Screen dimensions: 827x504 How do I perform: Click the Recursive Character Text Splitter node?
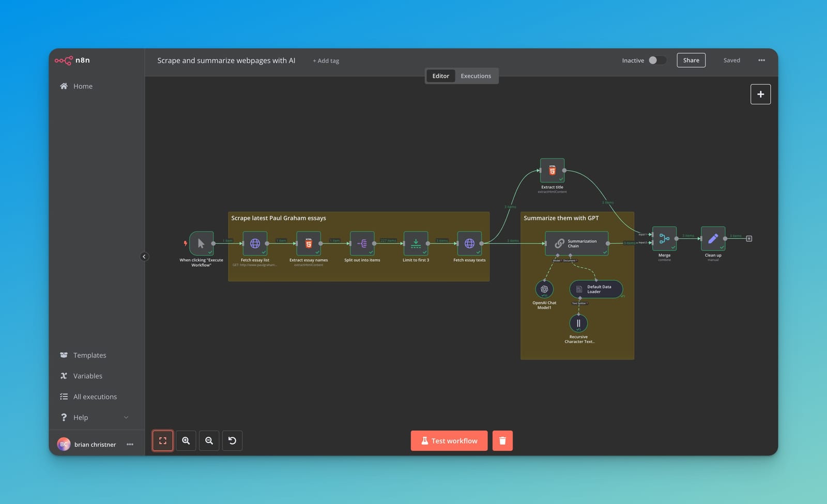pyautogui.click(x=579, y=323)
